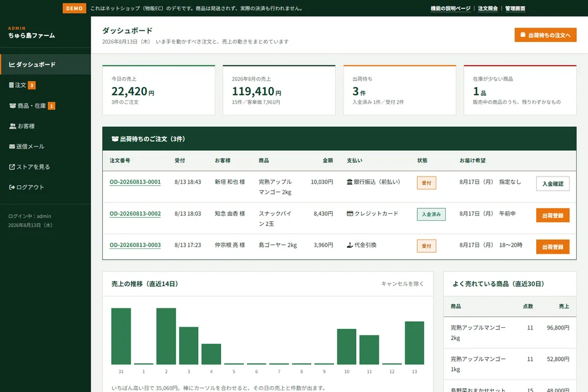
Task: Click the orange badge 1 on 商品・在庫
Action: point(51,106)
